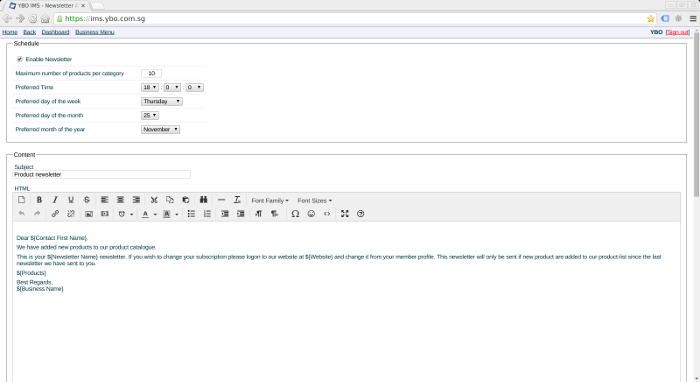700x382 pixels.
Task: Open Preferred month of the year dropdown
Action: [x=160, y=129]
